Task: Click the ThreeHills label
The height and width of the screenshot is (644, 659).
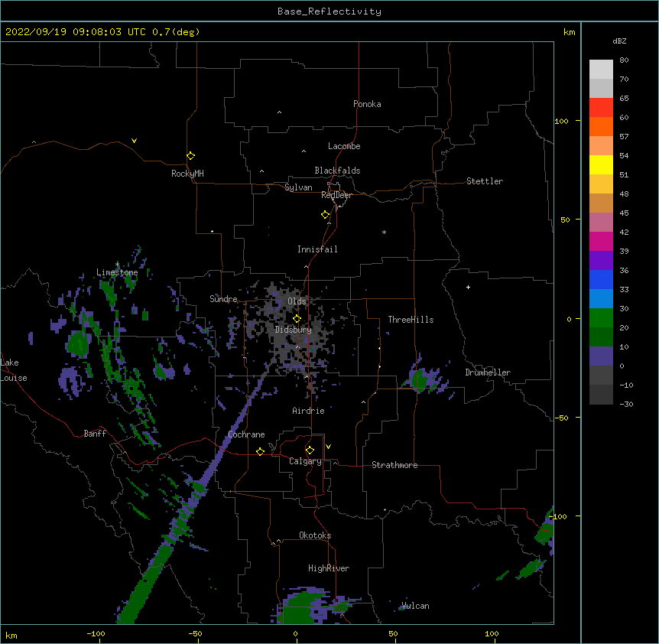Action: (x=411, y=320)
